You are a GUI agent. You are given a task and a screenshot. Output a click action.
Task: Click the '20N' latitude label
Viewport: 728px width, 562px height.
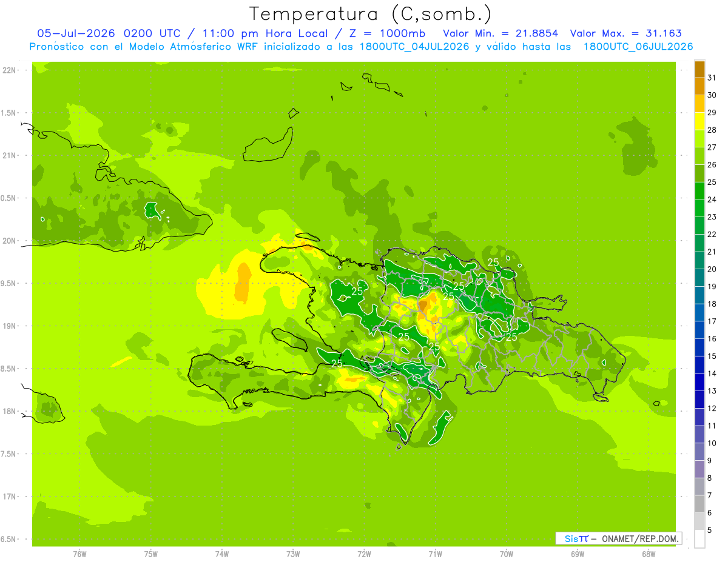tap(10, 241)
